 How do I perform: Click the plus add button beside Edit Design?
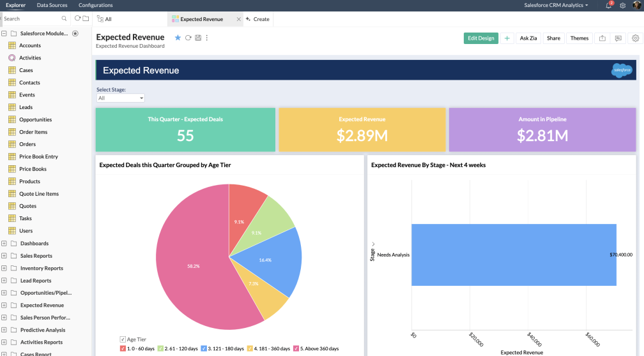click(x=507, y=38)
